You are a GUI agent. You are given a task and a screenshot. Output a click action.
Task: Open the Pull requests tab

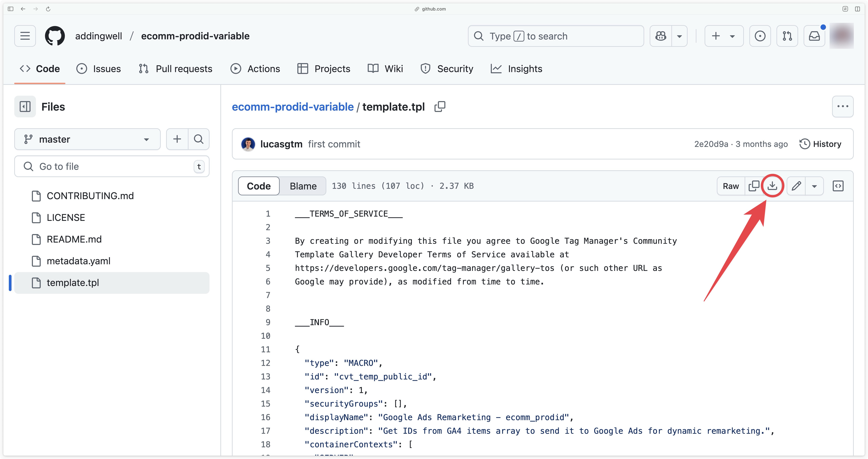point(176,69)
